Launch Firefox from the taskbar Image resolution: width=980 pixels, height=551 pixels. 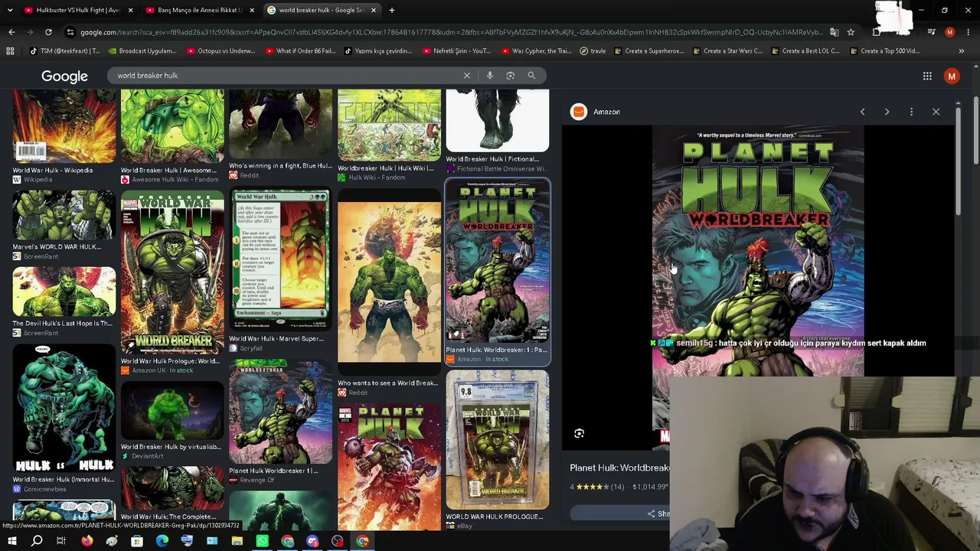pyautogui.click(x=87, y=541)
